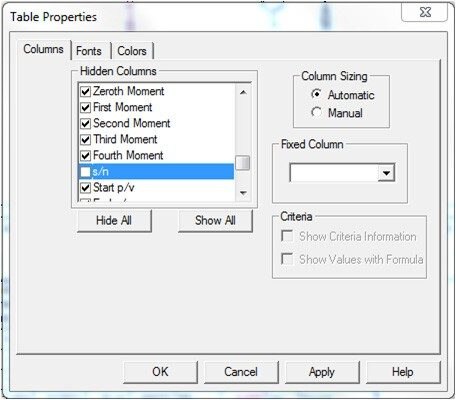Click the Apply button

pos(322,372)
